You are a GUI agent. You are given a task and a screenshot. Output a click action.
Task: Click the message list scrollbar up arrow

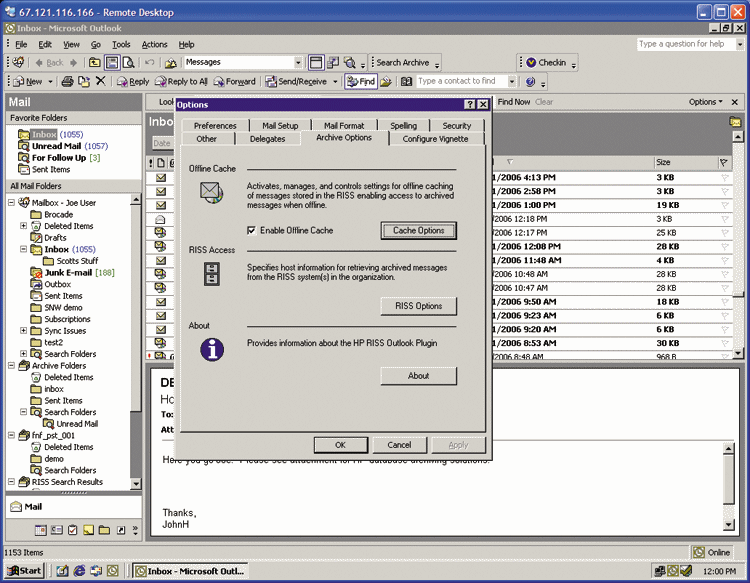tap(738, 136)
